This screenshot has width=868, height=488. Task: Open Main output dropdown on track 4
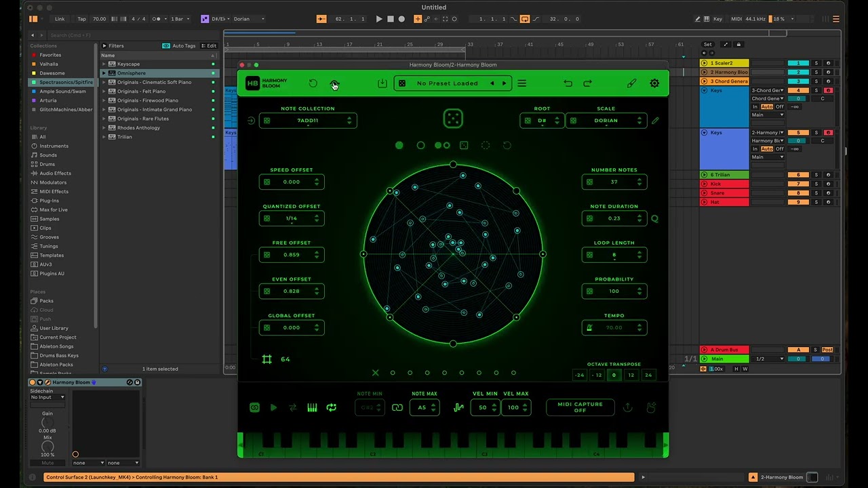pos(767,115)
